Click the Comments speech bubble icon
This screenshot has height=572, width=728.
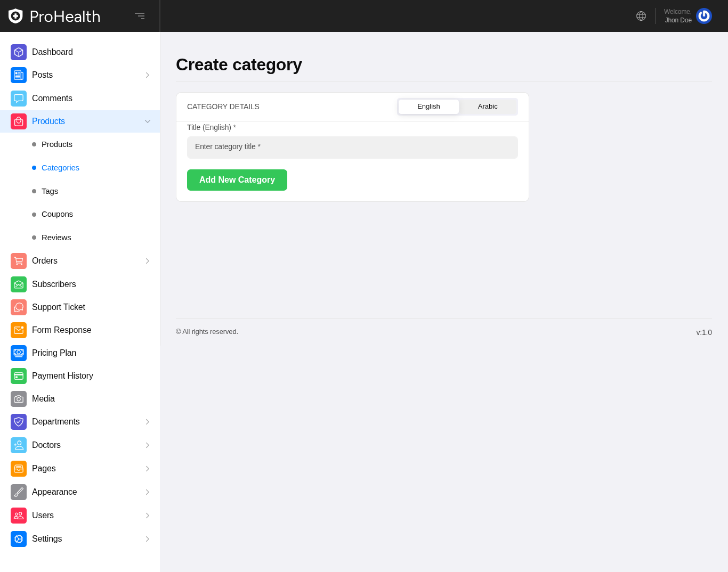click(x=19, y=99)
